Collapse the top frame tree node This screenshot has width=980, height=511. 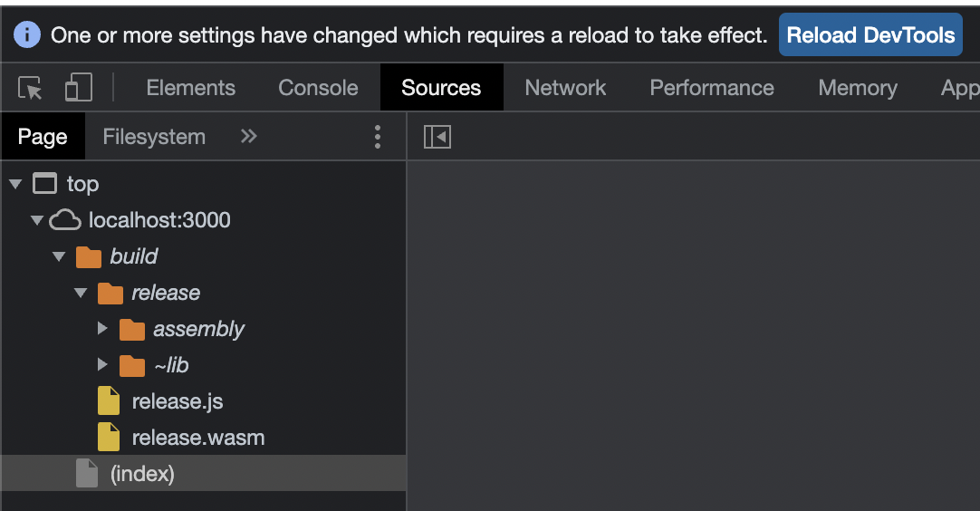click(x=15, y=184)
